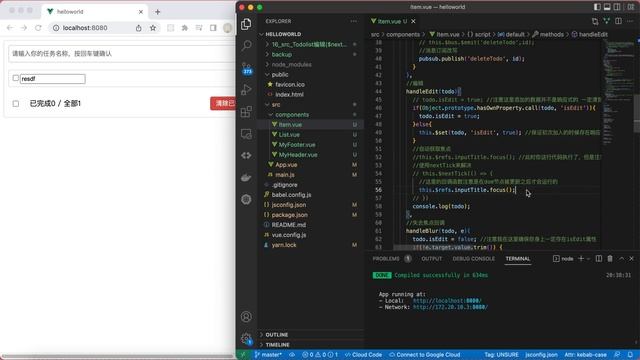640x360 pixels.
Task: Expand the backup folder
Action: point(267,54)
